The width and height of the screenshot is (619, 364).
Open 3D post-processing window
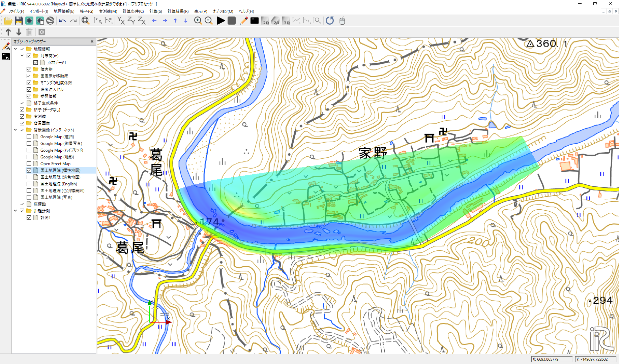[x=286, y=21]
